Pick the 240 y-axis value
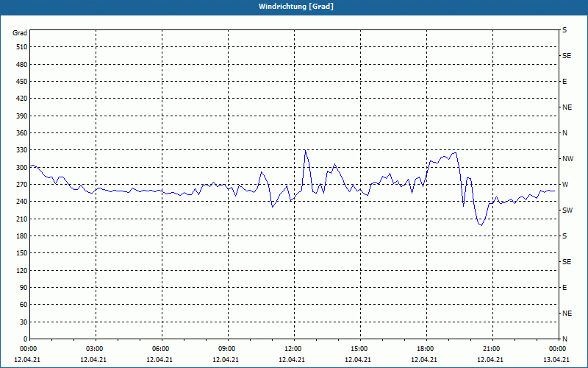 (x=22, y=202)
